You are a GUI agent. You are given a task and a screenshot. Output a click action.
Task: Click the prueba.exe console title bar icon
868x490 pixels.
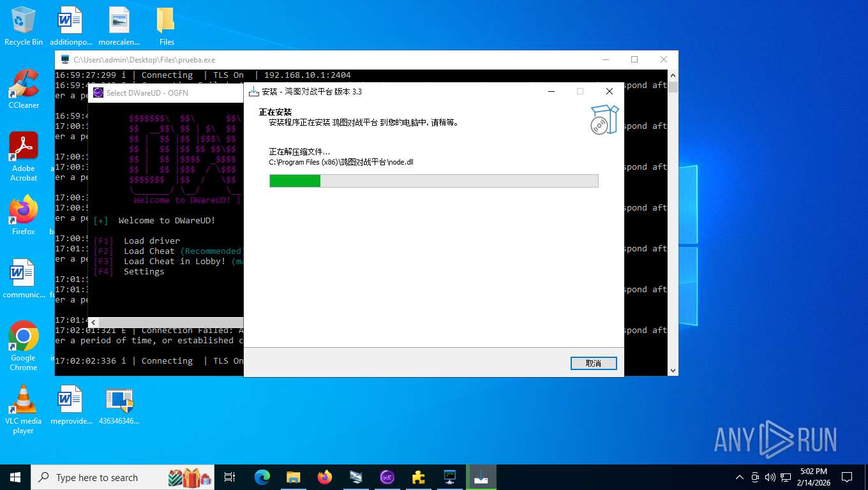(65, 59)
